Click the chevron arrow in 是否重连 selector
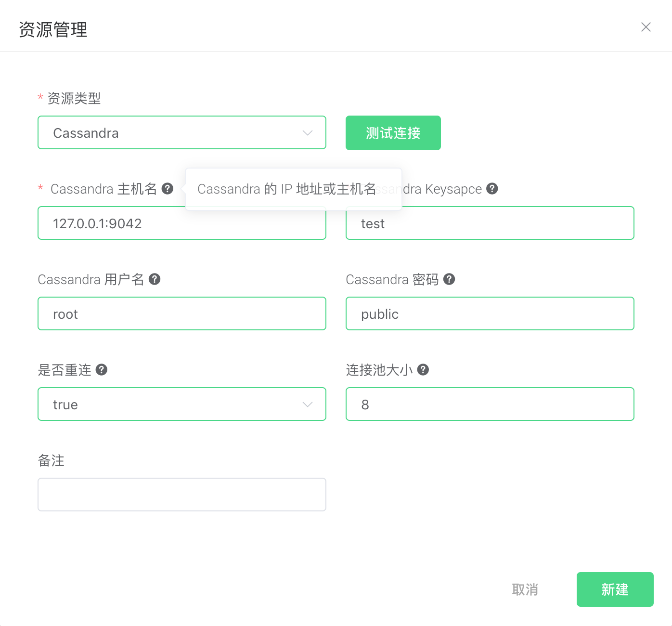Viewport: 672px width, 626px height. (x=307, y=404)
